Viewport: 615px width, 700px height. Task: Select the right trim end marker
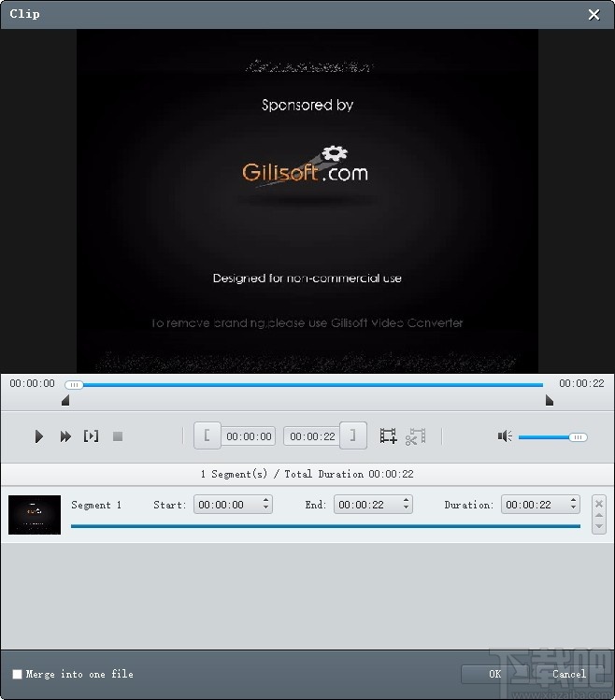[x=550, y=400]
